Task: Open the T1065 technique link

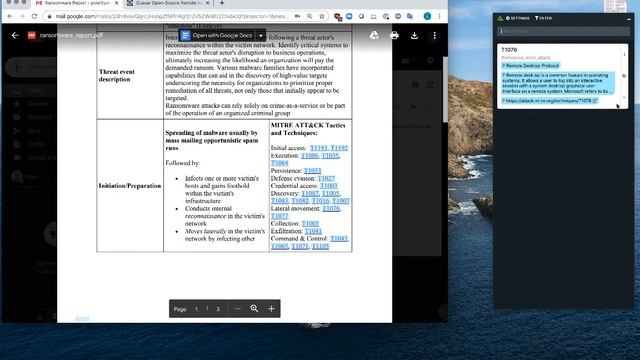Action: (280, 246)
